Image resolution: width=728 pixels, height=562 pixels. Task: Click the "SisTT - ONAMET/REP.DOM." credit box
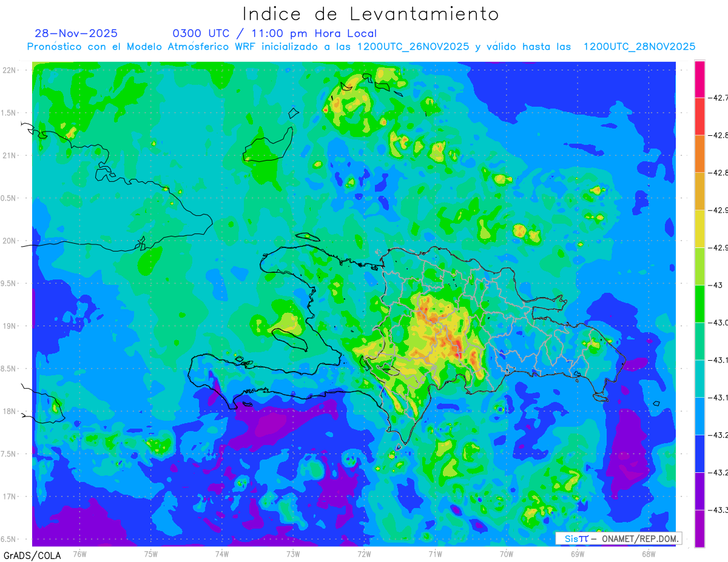pos(619,538)
